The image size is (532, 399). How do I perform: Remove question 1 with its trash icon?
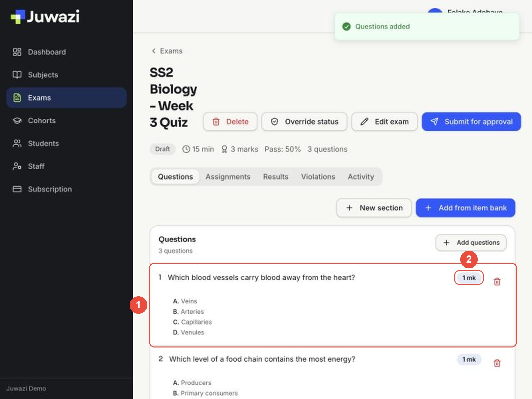[x=497, y=282]
